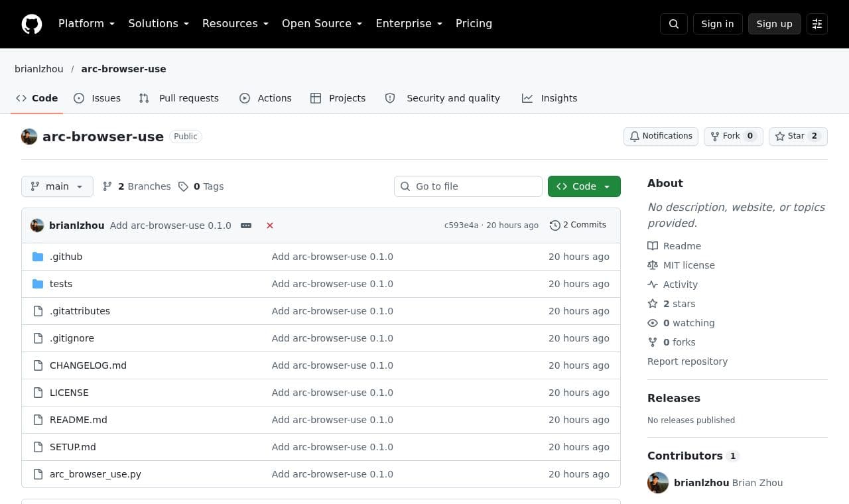This screenshot has height=504, width=849.
Task: Open the MIT license link in About
Action: (x=681, y=265)
